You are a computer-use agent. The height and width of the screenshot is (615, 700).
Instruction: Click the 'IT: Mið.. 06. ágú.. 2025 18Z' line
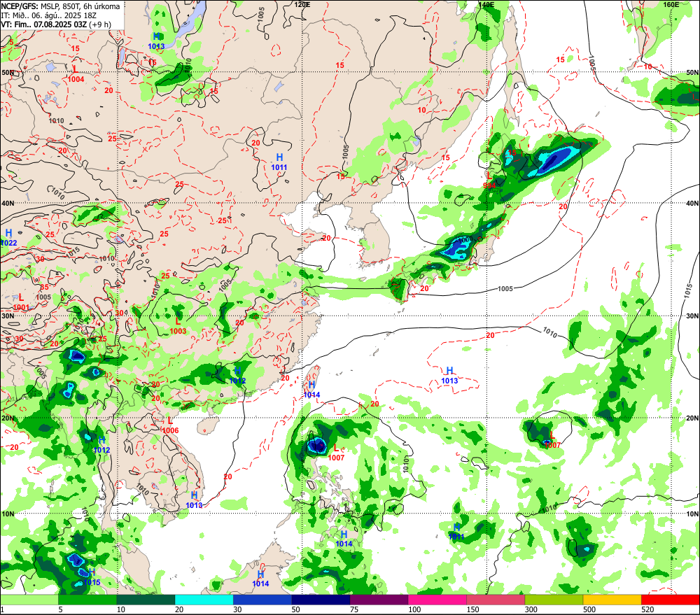pos(49,15)
